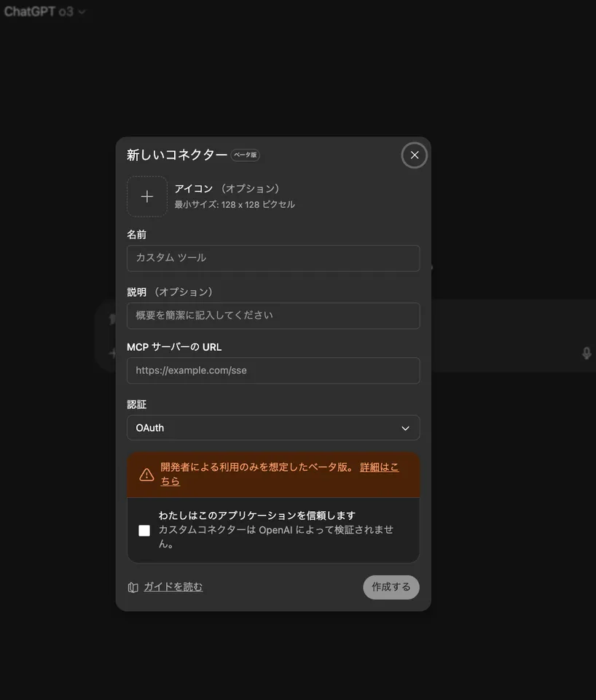Click the orange warning triangle icon

pyautogui.click(x=146, y=475)
